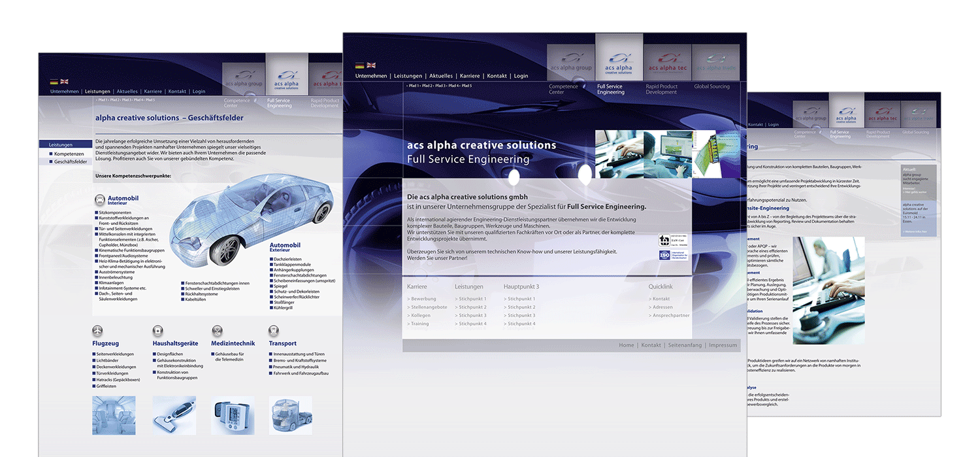This screenshot has height=457, width=980.
Task: Click the aircraft cabin thumbnail image
Action: (x=114, y=416)
